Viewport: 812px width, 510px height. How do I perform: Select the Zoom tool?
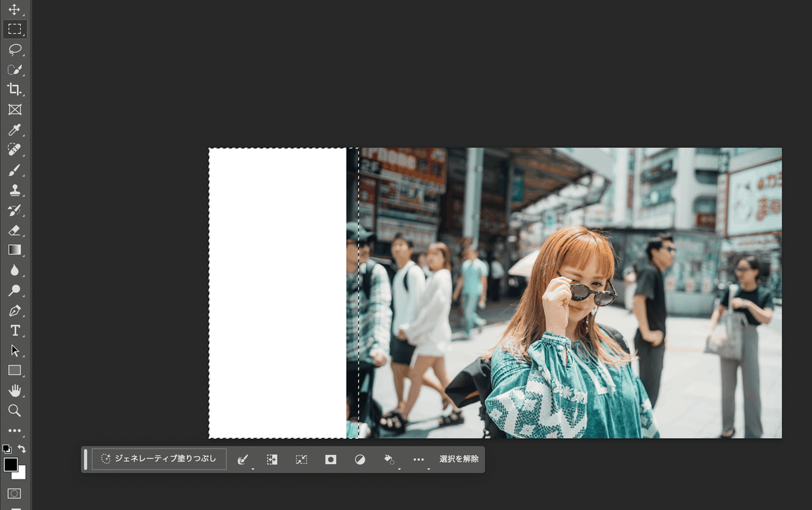(14, 410)
